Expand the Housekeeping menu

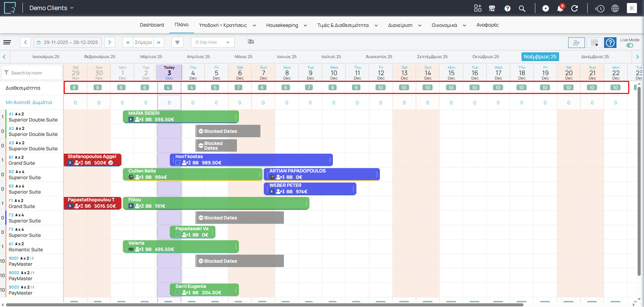(286, 25)
